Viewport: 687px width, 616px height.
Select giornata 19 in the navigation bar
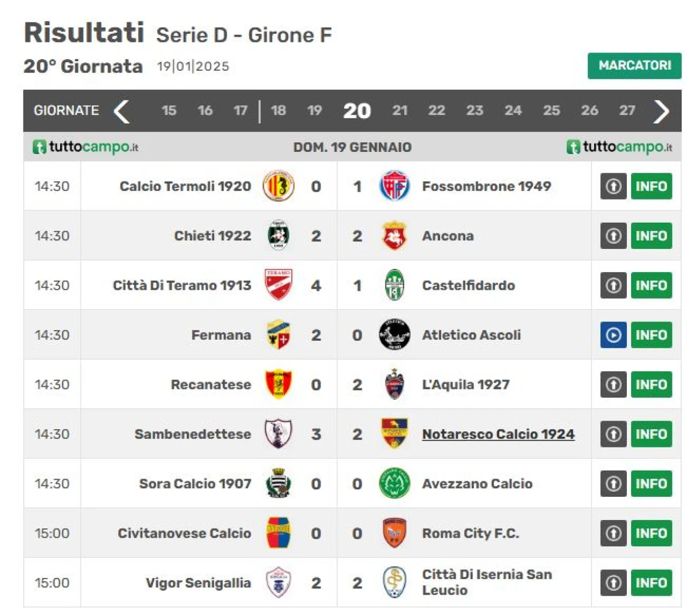[x=315, y=111]
